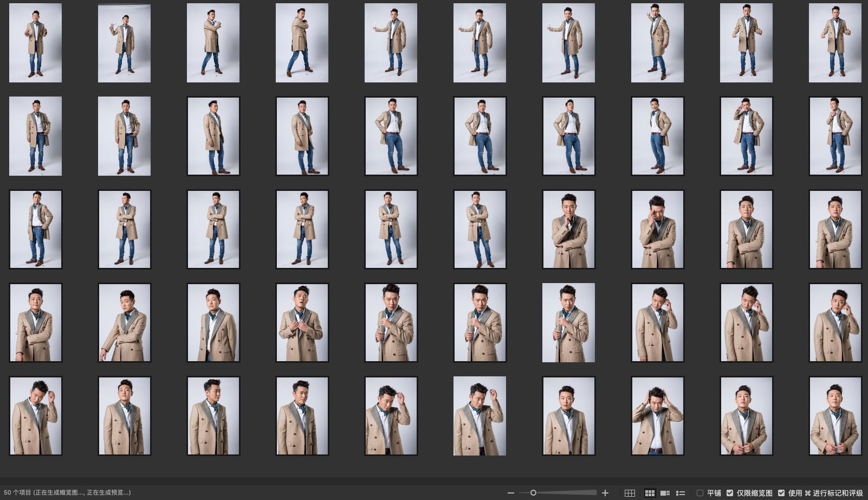Select the portrait with hand covering forehead
The width and height of the screenshot is (868, 500).
[x=657, y=229]
